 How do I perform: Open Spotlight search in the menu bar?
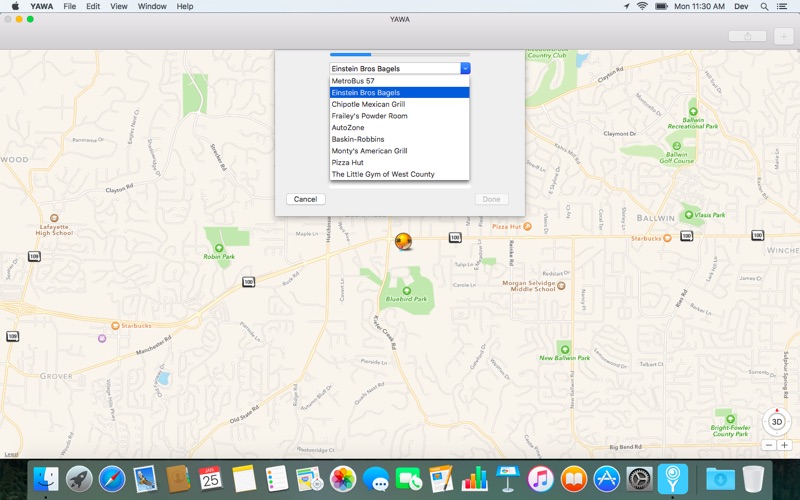pyautogui.click(x=764, y=6)
